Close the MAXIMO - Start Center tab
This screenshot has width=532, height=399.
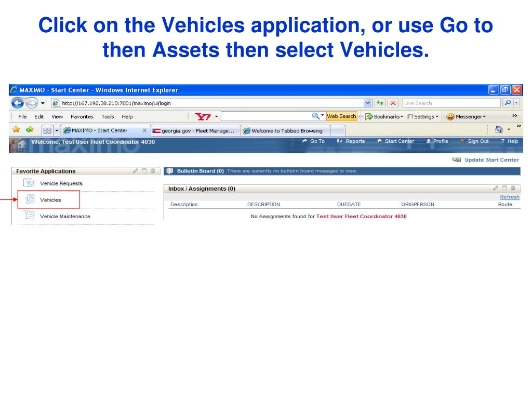click(x=144, y=130)
